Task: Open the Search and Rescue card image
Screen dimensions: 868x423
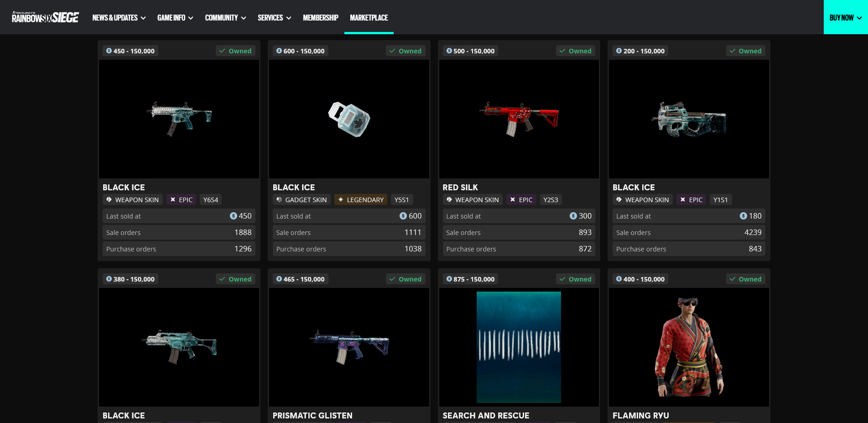Action: tap(519, 347)
